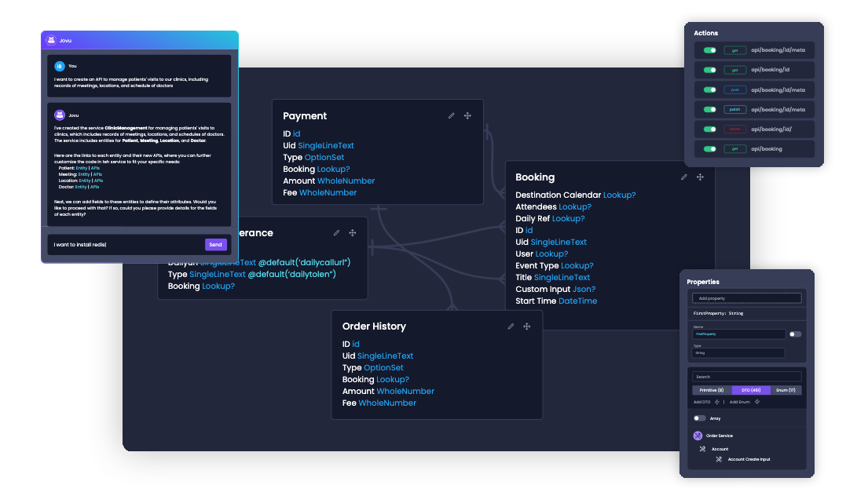Click the lightning icon beside Add DTO
Image resolution: width=868 pixels, height=496 pixels.
pos(717,402)
